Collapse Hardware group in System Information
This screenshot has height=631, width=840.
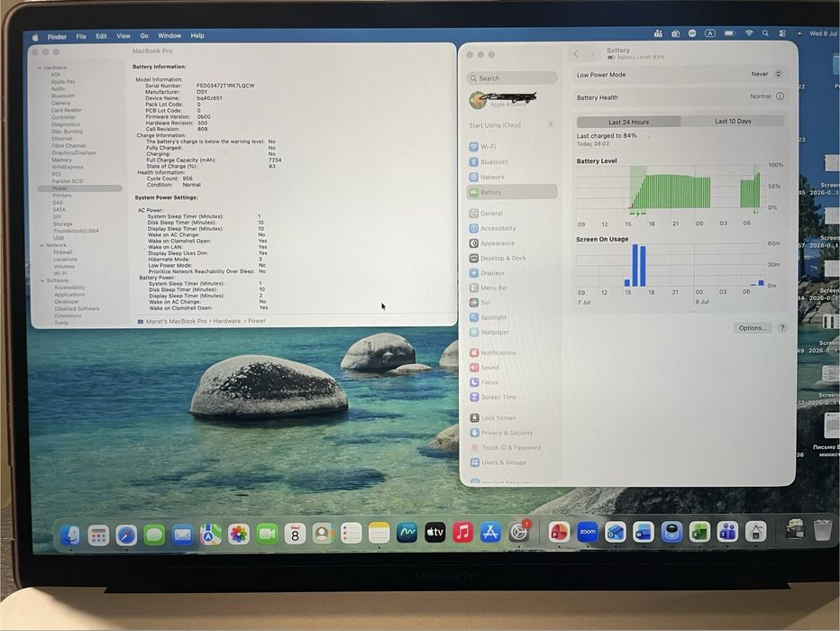pyautogui.click(x=40, y=68)
